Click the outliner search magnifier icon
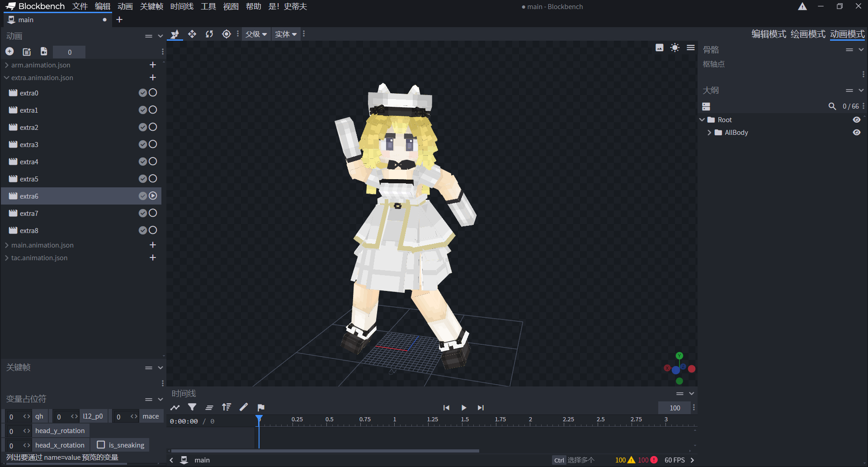The height and width of the screenshot is (467, 868). click(832, 106)
